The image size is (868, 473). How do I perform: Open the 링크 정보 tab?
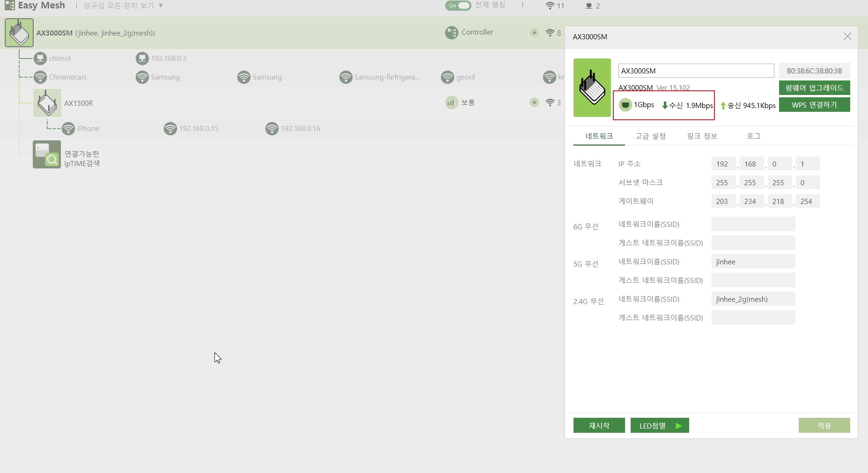tap(702, 136)
